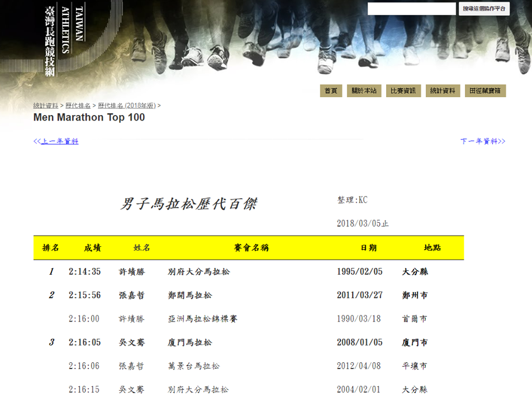The height and width of the screenshot is (402, 532).
Task: Click the date 2018/03/05止
Action: (363, 223)
